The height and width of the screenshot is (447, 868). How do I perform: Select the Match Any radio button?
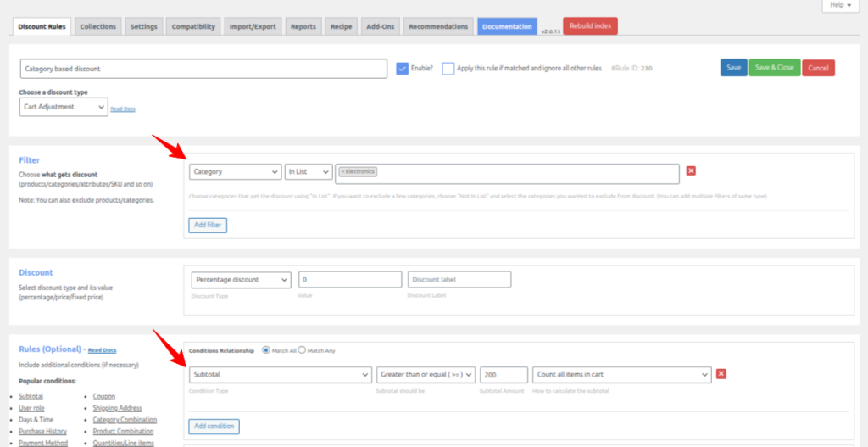coord(303,349)
